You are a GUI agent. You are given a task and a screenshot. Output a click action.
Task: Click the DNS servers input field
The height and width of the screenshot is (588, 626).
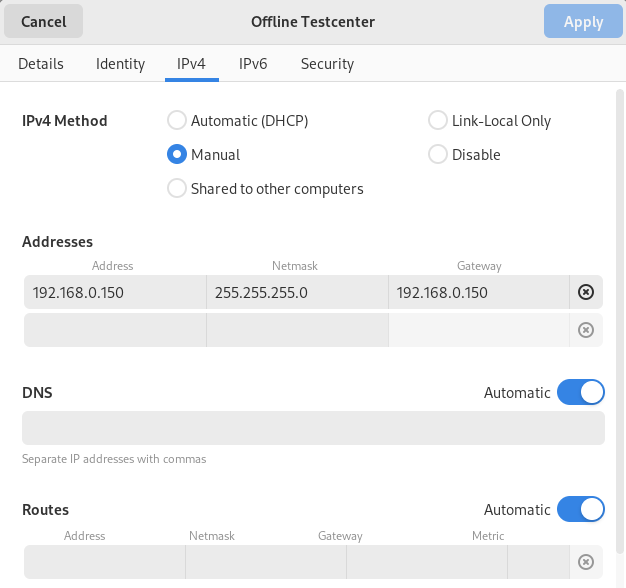[x=313, y=428]
